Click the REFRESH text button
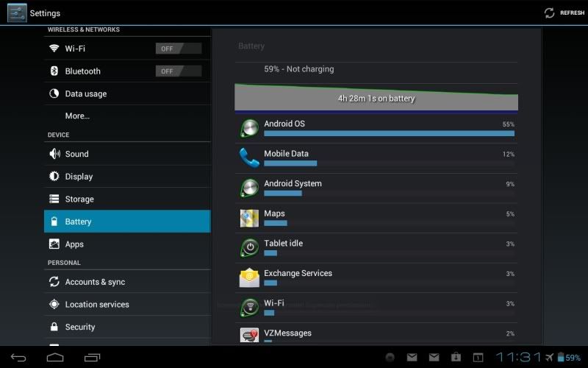 573,13
